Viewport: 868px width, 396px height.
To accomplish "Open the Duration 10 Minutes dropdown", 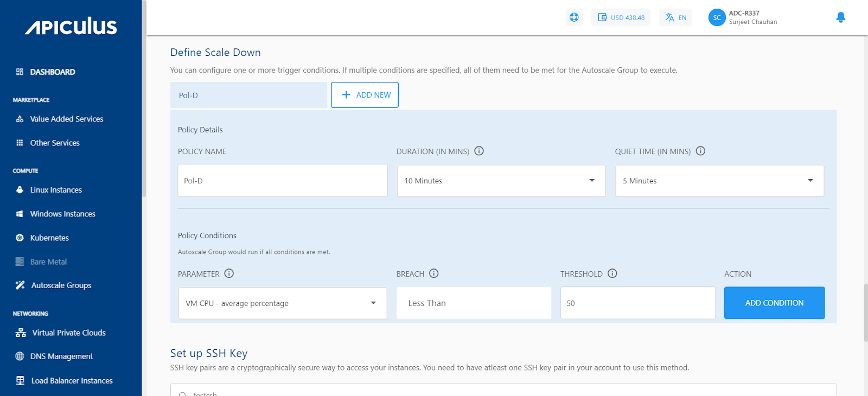I will click(x=501, y=181).
